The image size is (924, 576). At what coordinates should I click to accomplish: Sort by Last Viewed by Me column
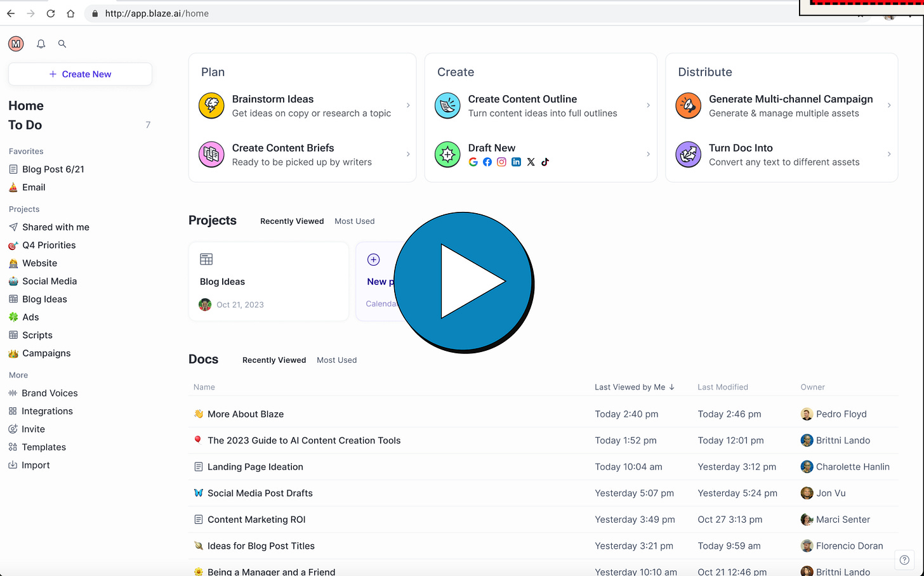(635, 387)
